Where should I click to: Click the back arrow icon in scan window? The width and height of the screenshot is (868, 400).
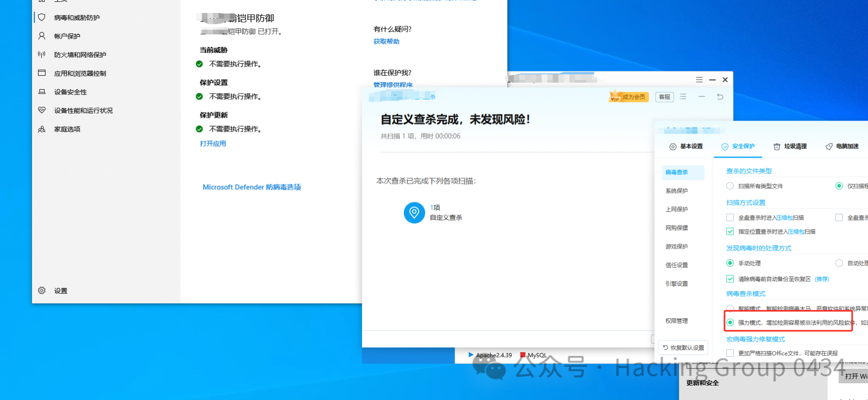[x=720, y=97]
